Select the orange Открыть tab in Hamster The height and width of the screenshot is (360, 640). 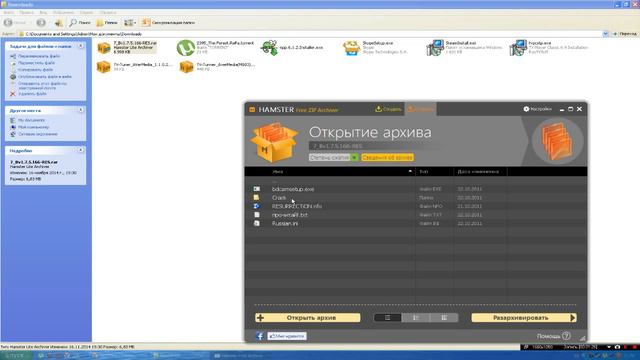pos(420,109)
